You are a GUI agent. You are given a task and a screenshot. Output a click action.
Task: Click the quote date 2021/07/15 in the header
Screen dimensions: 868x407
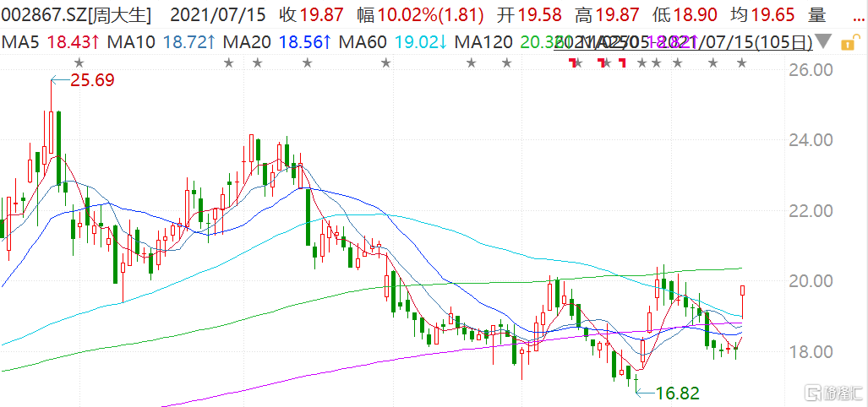coord(219,15)
